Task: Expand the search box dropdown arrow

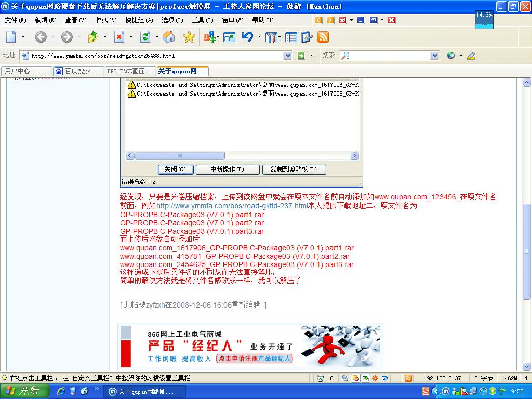Action: click(x=434, y=56)
